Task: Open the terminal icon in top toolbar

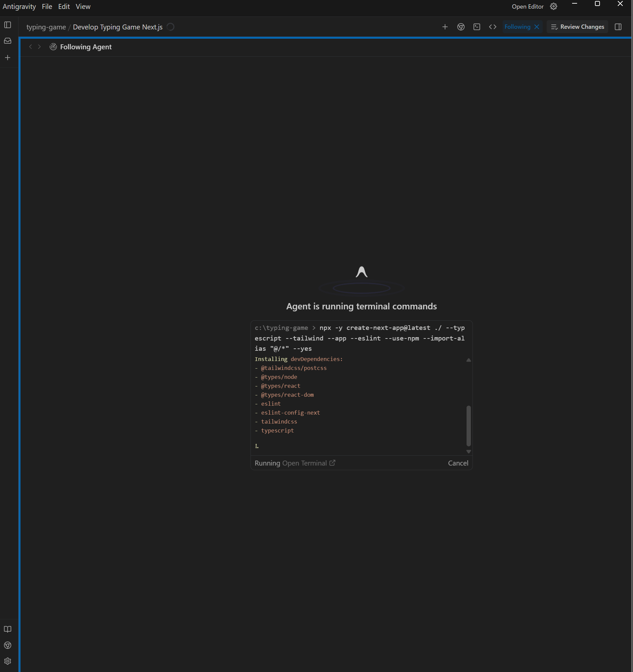Action: point(477,27)
